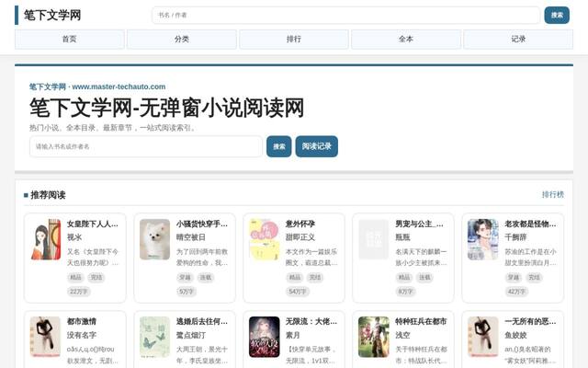The width and height of the screenshot is (588, 368).
Task: Click the 5万字 word-count tag
Action: pos(187,292)
